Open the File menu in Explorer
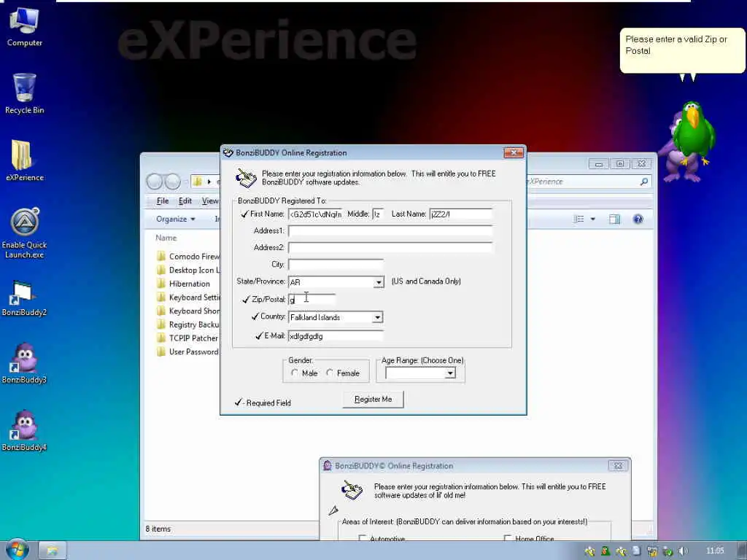The height and width of the screenshot is (560, 747). pos(163,201)
